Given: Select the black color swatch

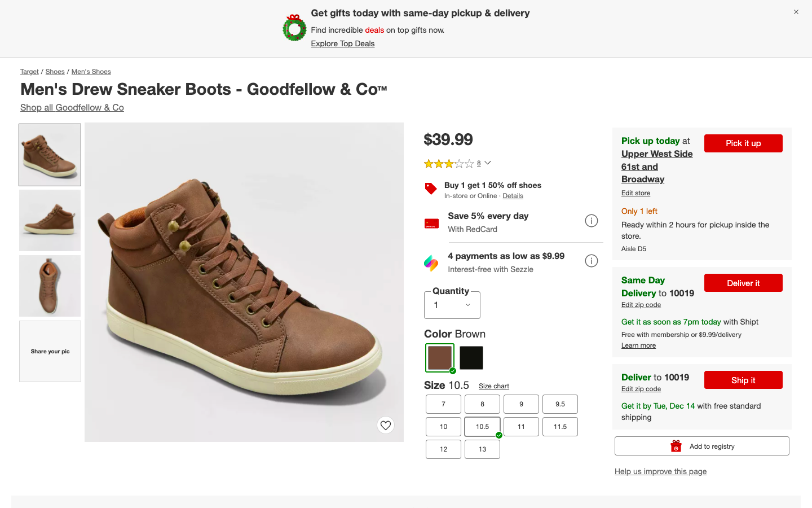Looking at the screenshot, I should (x=471, y=358).
